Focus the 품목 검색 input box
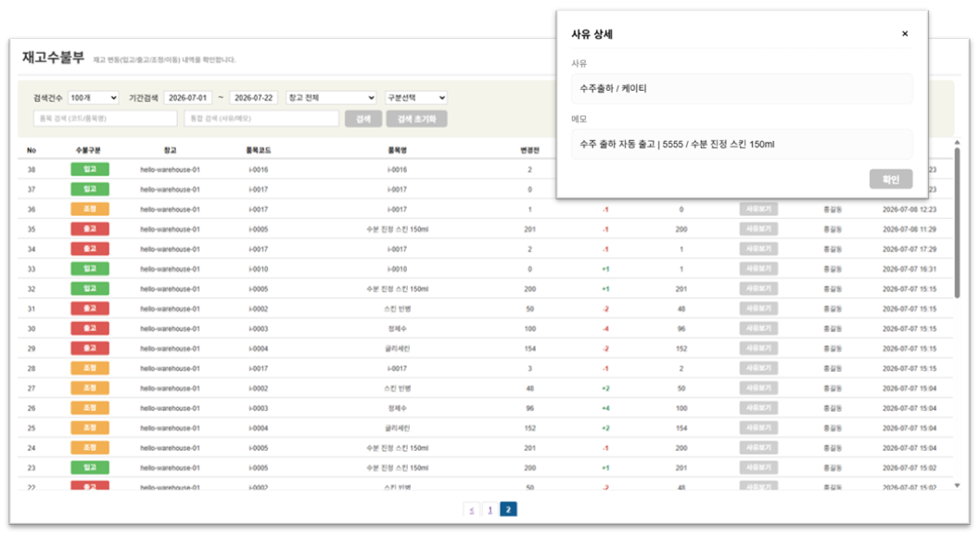The width and height of the screenshot is (980, 538). tap(105, 118)
